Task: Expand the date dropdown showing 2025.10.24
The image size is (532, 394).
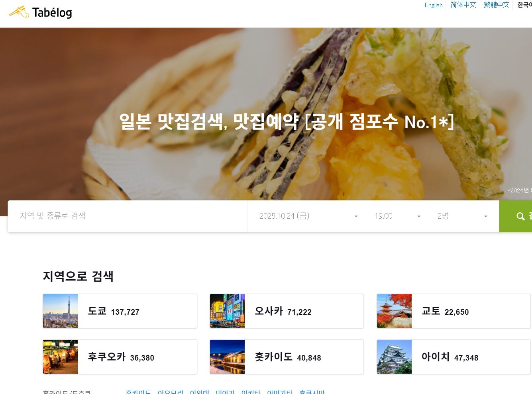Action: pyautogui.click(x=309, y=216)
